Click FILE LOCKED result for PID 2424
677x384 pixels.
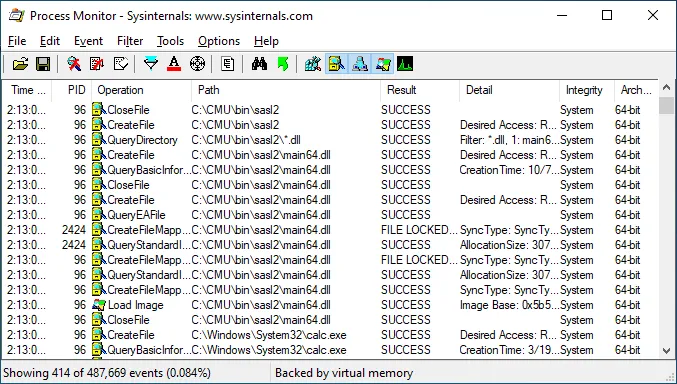coord(419,230)
